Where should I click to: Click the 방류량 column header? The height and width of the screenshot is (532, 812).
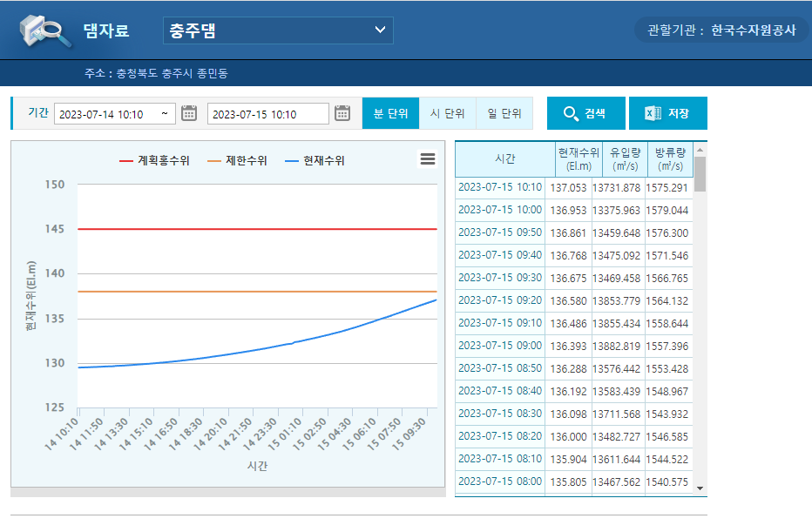[670, 158]
